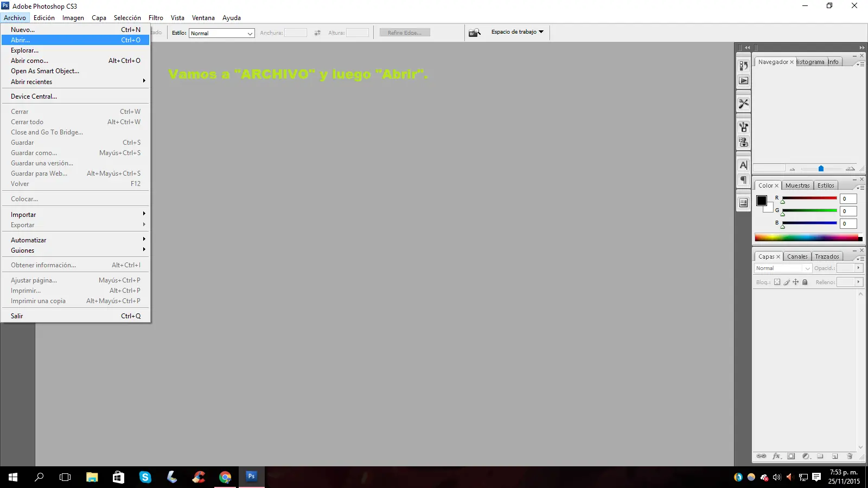The height and width of the screenshot is (488, 868).
Task: Switch to the Canales tab
Action: pos(797,256)
